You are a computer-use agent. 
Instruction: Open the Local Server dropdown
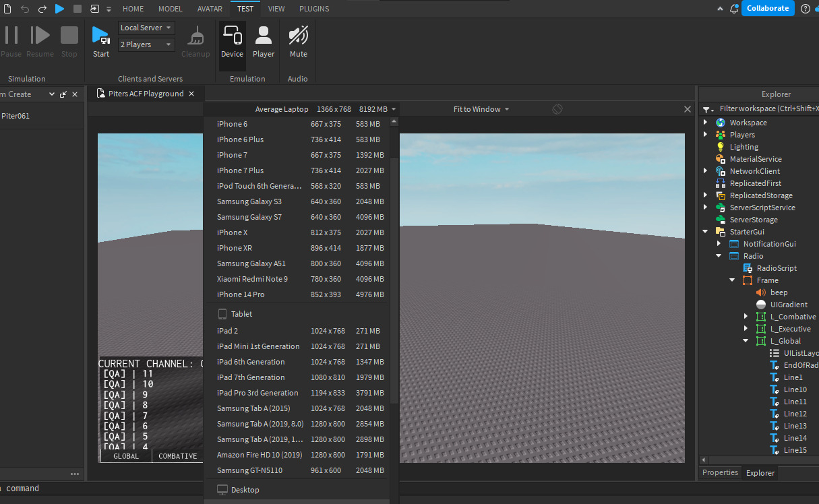pos(146,28)
